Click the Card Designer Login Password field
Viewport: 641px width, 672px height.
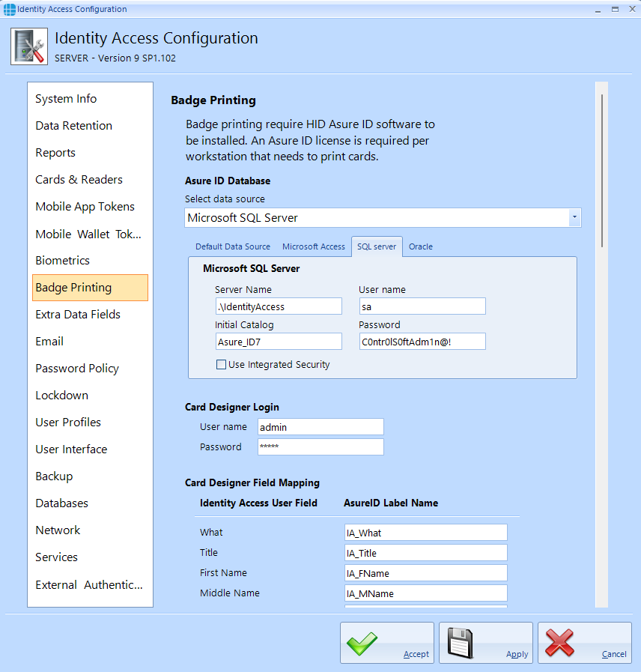(x=320, y=447)
